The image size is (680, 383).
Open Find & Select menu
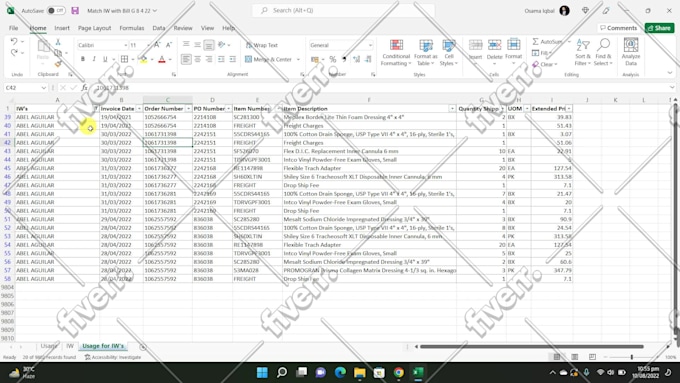point(603,52)
